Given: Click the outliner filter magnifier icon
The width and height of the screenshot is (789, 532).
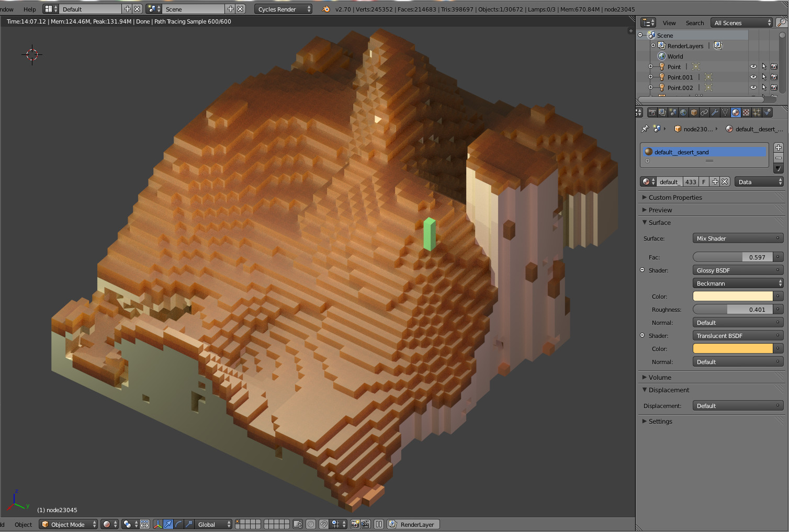Looking at the screenshot, I should pos(781,22).
